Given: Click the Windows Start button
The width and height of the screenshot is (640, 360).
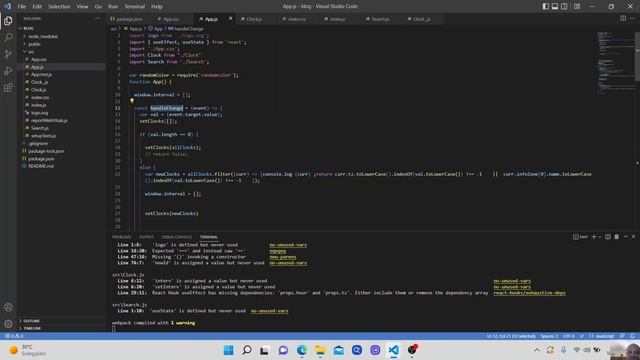Looking at the screenshot, I should coord(229,350).
